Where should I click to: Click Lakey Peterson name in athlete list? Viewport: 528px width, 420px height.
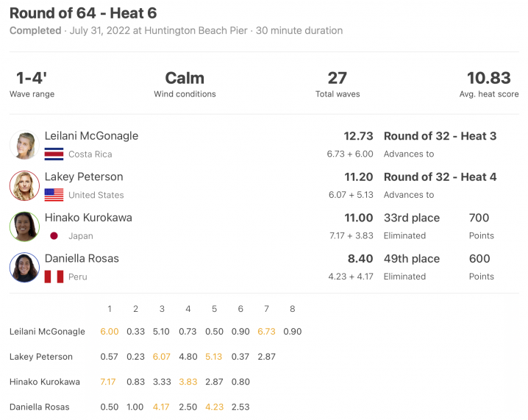(84, 177)
